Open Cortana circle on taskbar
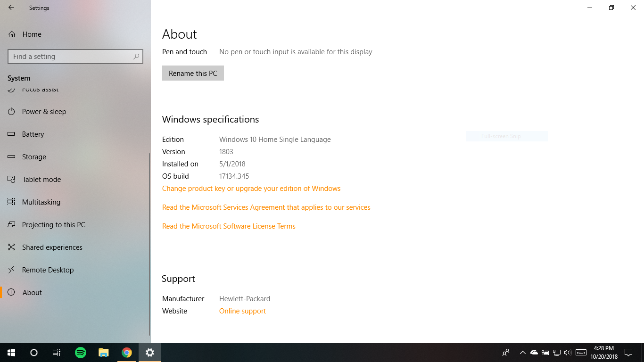Viewport: 644px width, 362px height. (x=34, y=353)
